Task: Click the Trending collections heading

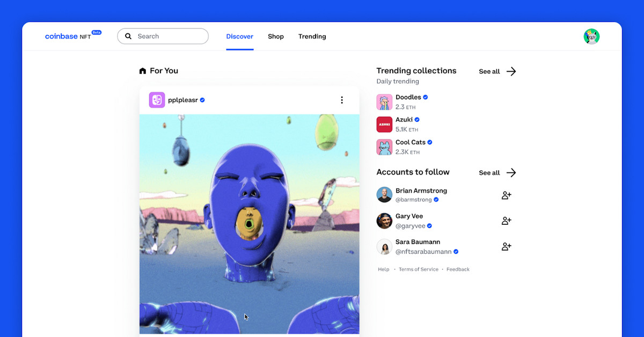Action: click(416, 71)
